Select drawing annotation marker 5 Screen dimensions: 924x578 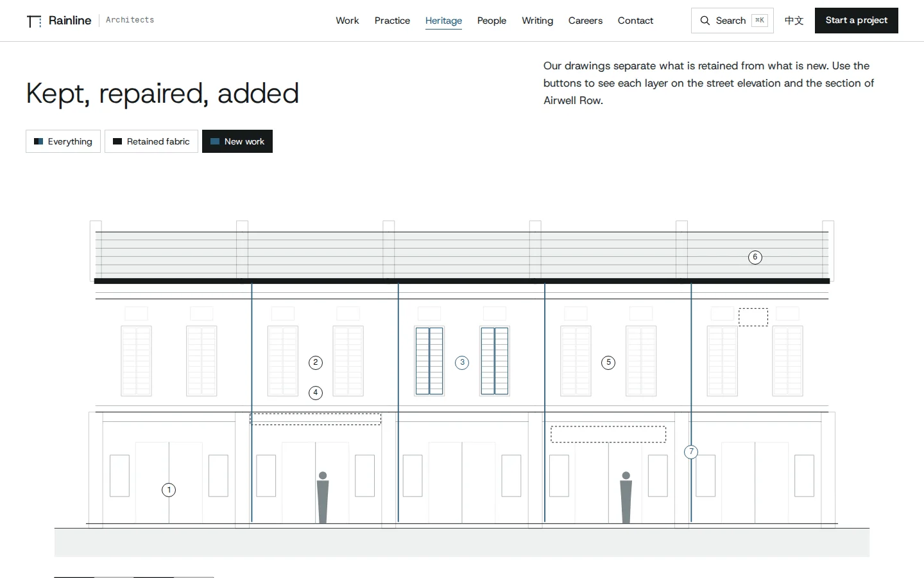coord(609,363)
